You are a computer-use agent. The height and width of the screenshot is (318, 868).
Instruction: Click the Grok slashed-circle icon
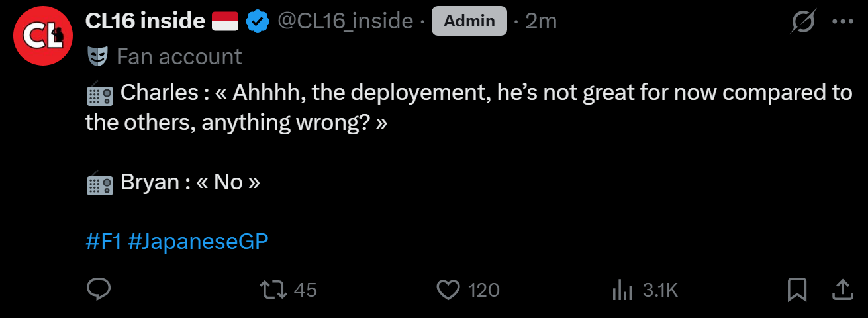pyautogui.click(x=804, y=22)
